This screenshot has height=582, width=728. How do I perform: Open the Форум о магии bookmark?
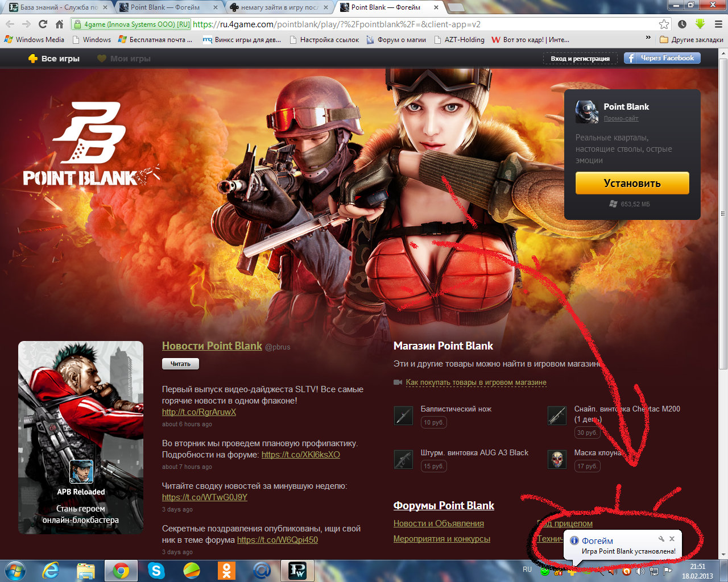point(396,40)
